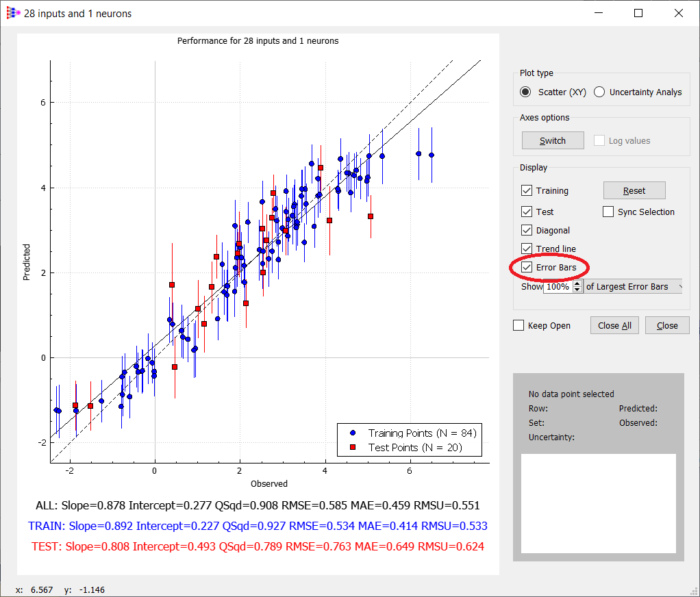
Task: Click the Close All button
Action: point(614,325)
